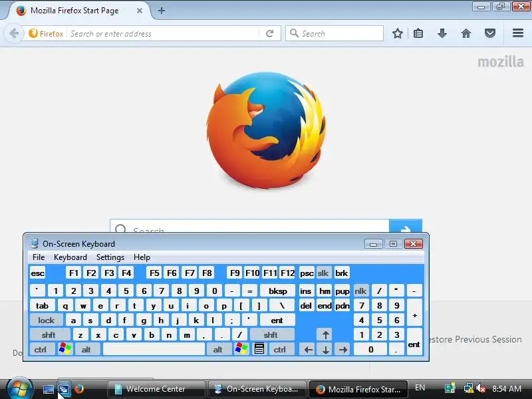Screen dimensions: 532x399
Task: Click the main ent key
Action: tap(277, 321)
